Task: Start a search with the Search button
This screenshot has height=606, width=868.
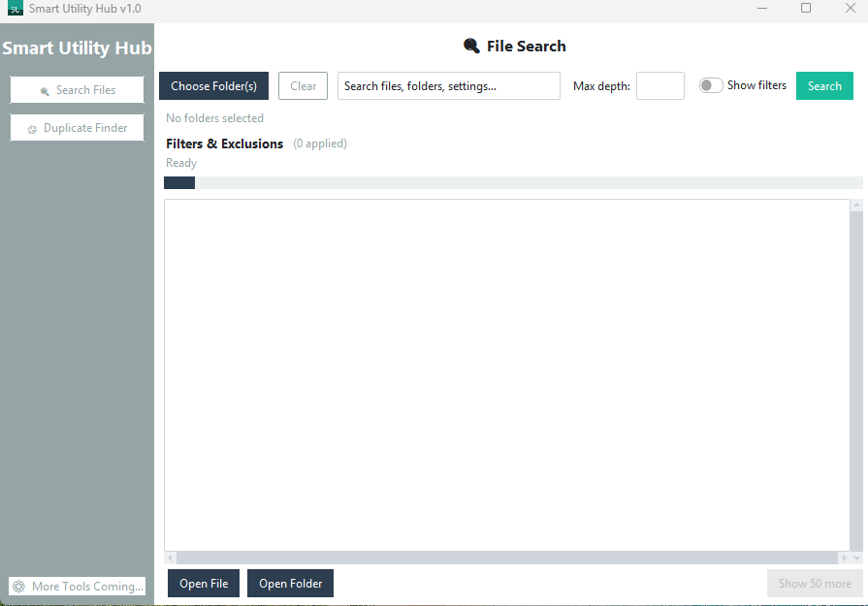Action: [x=824, y=85]
